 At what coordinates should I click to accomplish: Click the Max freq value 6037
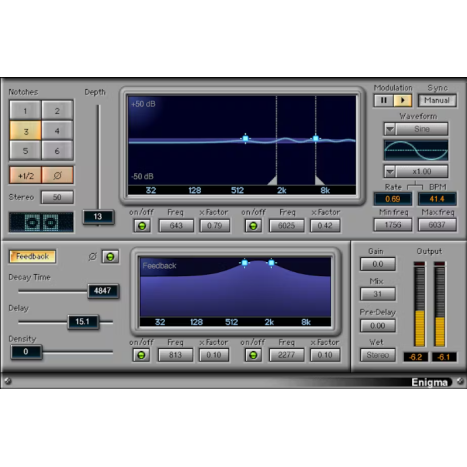[437, 225]
